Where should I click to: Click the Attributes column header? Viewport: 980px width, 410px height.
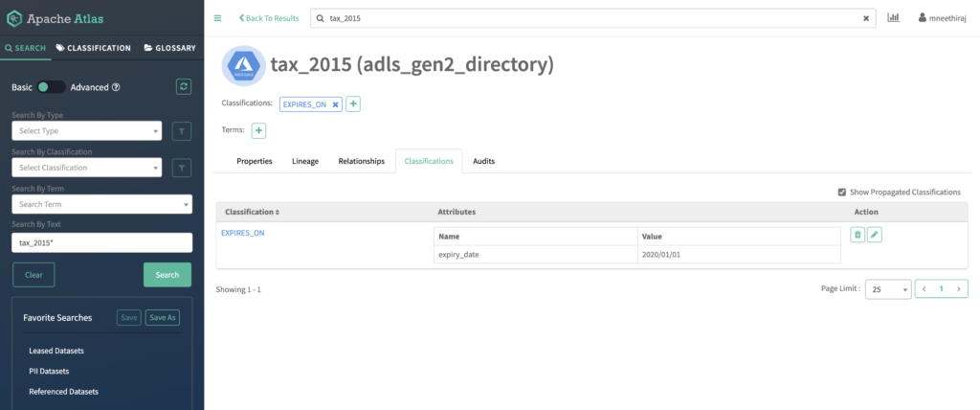tap(457, 213)
